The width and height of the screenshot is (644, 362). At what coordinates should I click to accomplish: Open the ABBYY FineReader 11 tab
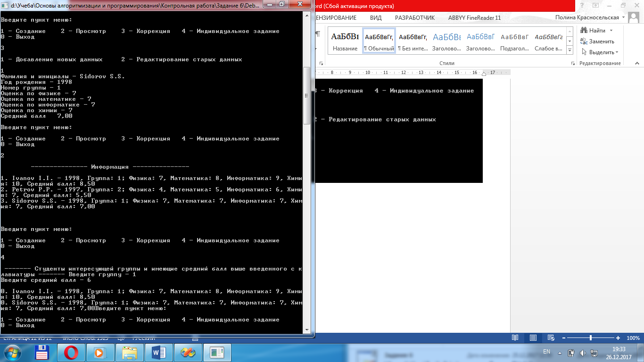pos(475,18)
